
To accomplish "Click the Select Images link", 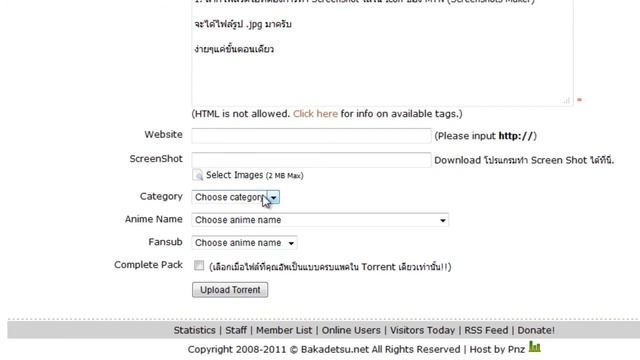I will pyautogui.click(x=255, y=175).
